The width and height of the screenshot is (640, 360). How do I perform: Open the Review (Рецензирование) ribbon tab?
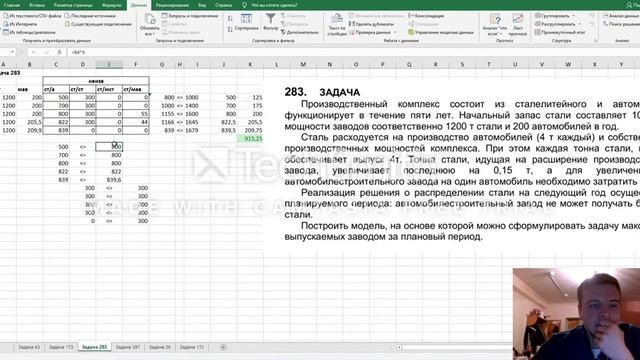click(x=172, y=5)
